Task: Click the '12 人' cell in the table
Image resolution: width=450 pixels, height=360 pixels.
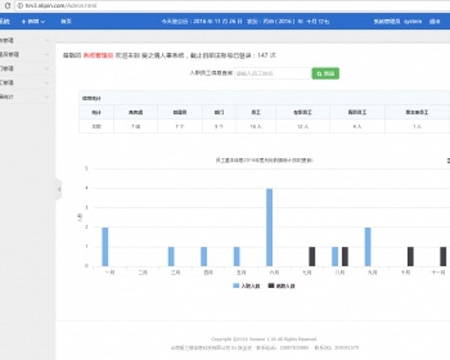Action: (302, 126)
